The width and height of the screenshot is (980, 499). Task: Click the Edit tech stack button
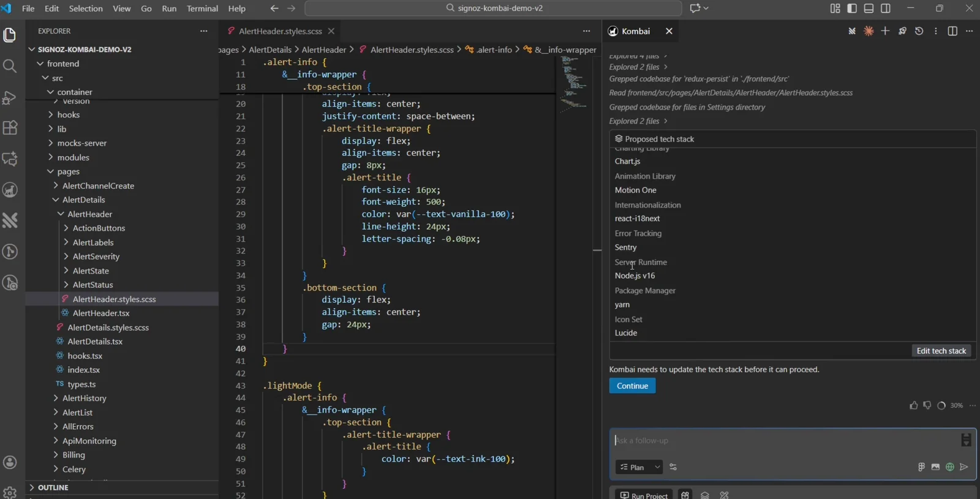tap(941, 351)
